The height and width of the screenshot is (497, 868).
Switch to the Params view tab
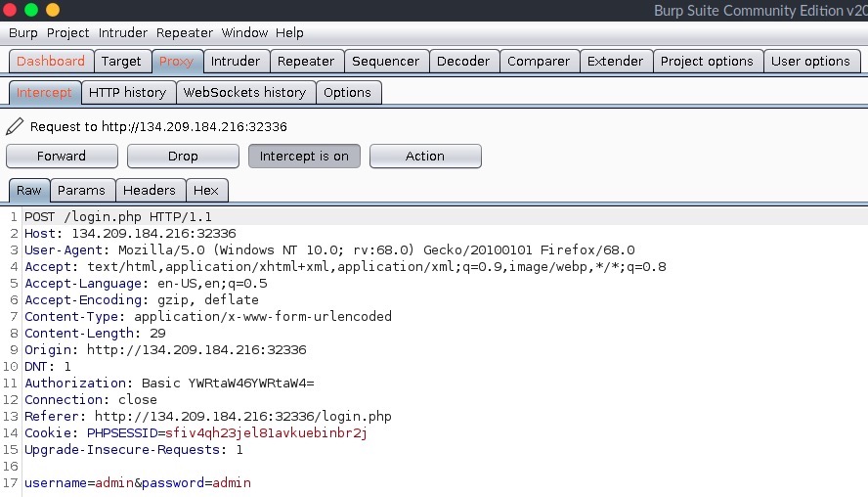pyautogui.click(x=81, y=191)
